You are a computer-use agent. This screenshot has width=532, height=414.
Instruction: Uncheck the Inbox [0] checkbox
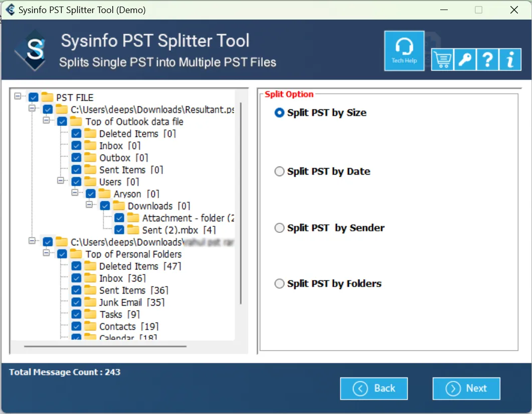point(76,146)
